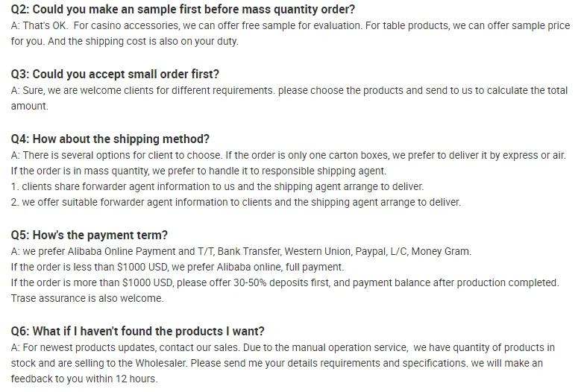
Task: Click the Q2 sample before mass order heading
Action: 183,10
